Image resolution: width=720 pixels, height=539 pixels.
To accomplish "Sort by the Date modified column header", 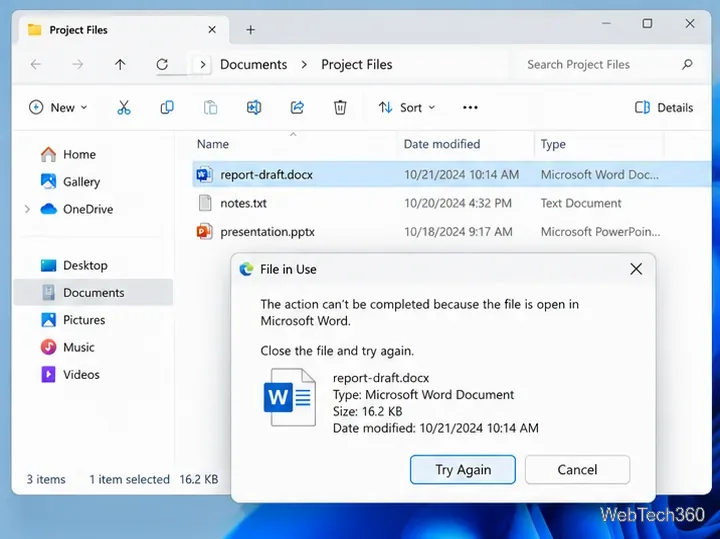I will [442, 144].
